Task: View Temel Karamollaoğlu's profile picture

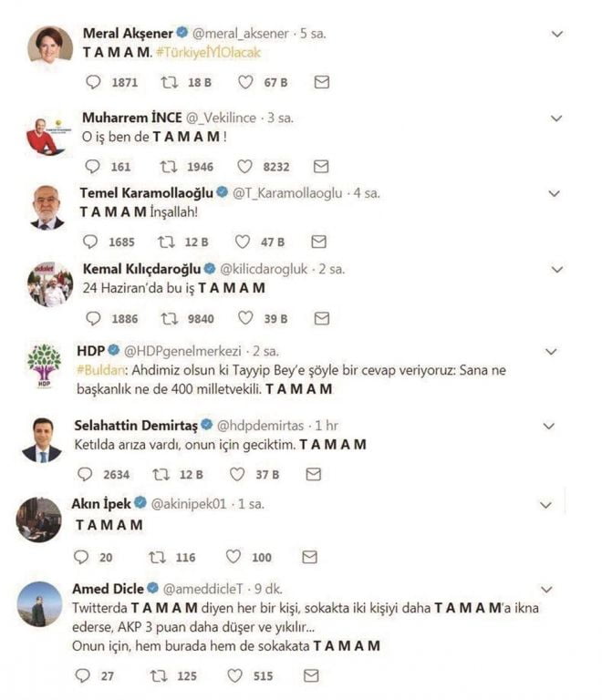Action: pyautogui.click(x=47, y=208)
